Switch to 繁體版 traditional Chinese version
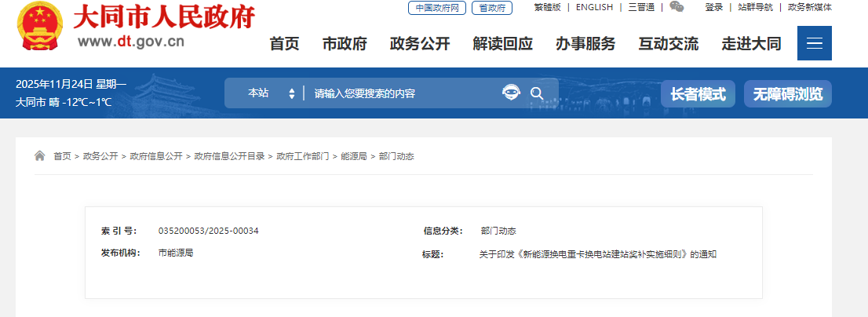The width and height of the screenshot is (868, 317). 547,7
